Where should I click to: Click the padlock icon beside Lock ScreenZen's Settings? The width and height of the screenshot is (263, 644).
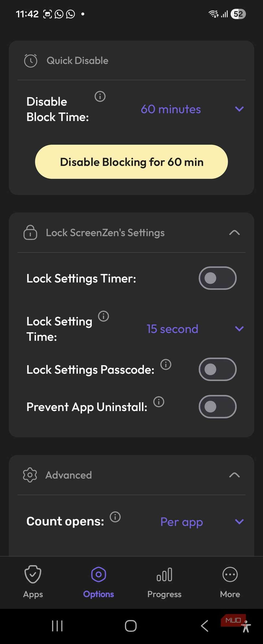pyautogui.click(x=30, y=233)
